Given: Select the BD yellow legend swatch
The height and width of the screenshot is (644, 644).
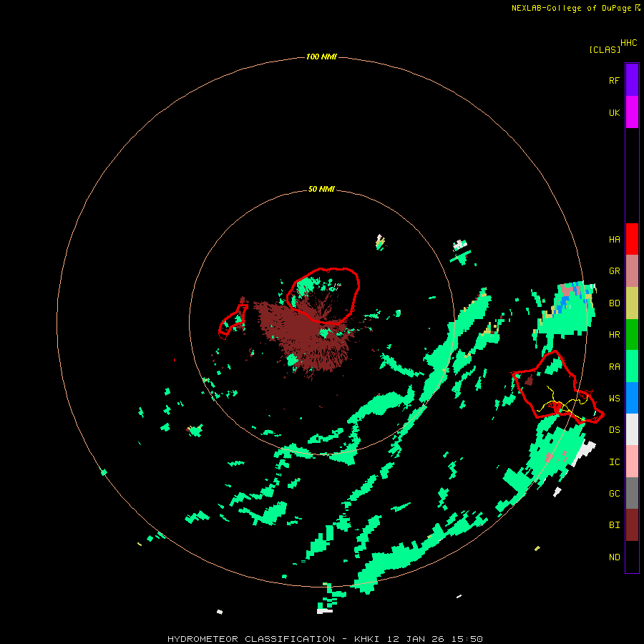Looking at the screenshot, I should pos(632,303).
